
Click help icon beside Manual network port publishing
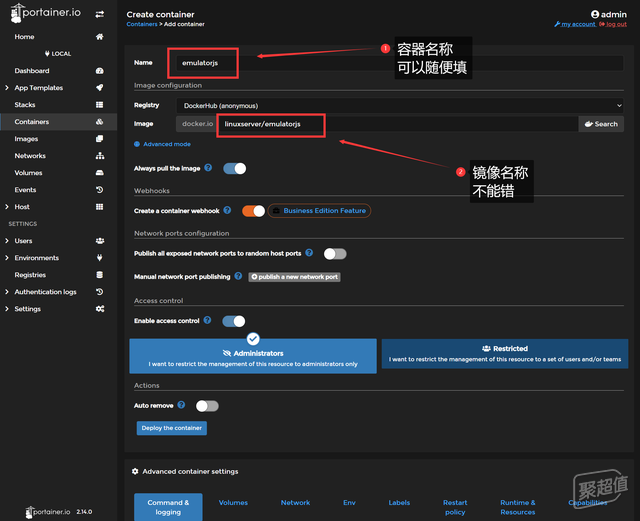pyautogui.click(x=238, y=276)
